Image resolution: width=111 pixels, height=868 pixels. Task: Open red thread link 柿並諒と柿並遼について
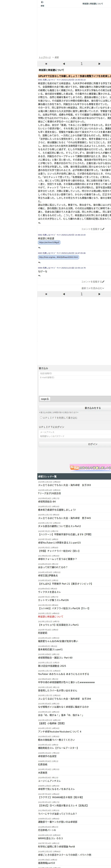click(x=50, y=616)
